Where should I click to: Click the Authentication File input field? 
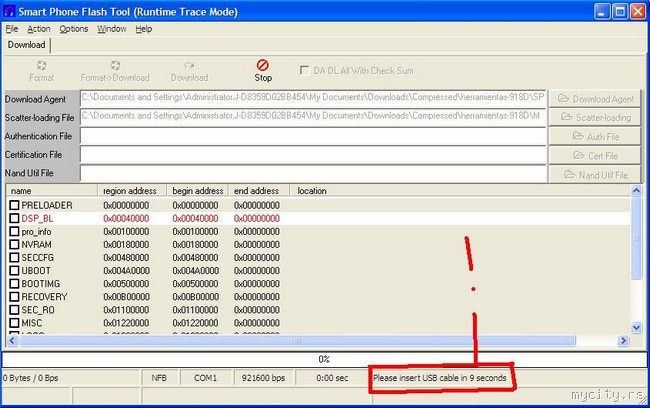tap(313, 136)
